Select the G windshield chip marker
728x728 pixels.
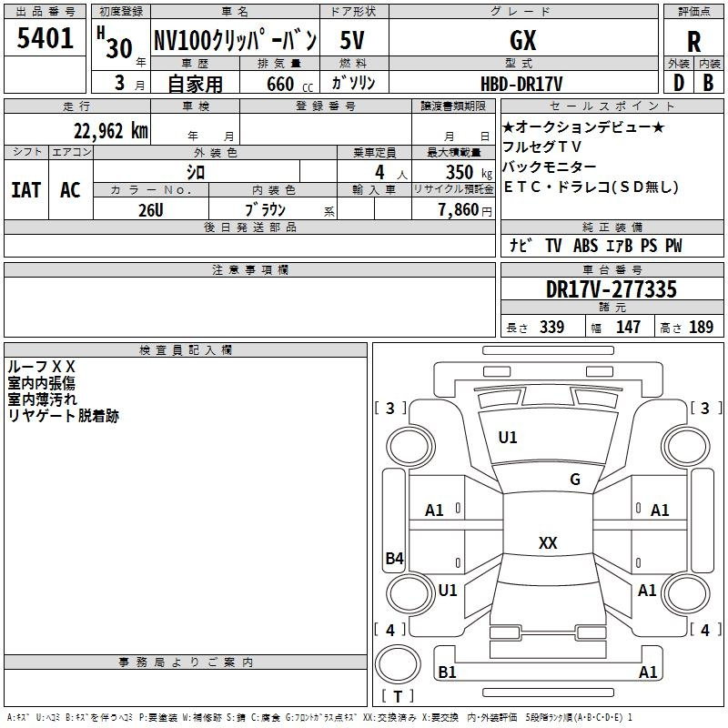coord(575,480)
